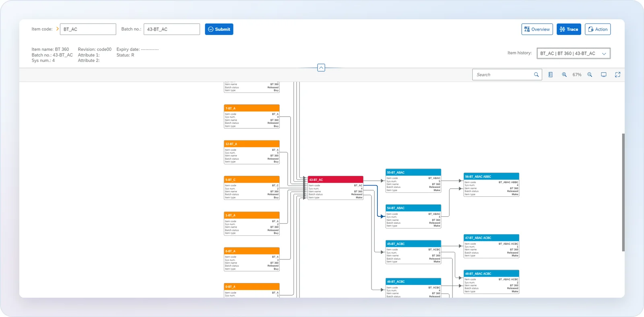This screenshot has height=317, width=644.
Task: Submit the item code and batch
Action: click(219, 29)
